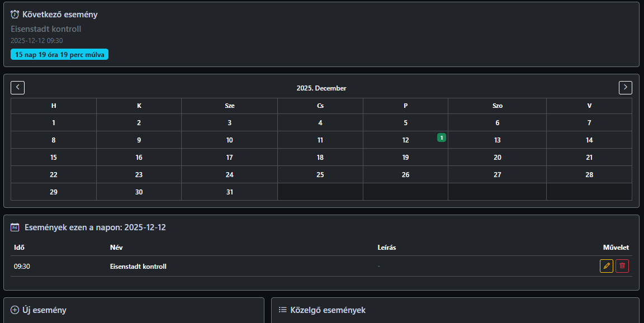
Task: Delete Eisenstadt kontroll with the trash icon
Action: coord(622,266)
